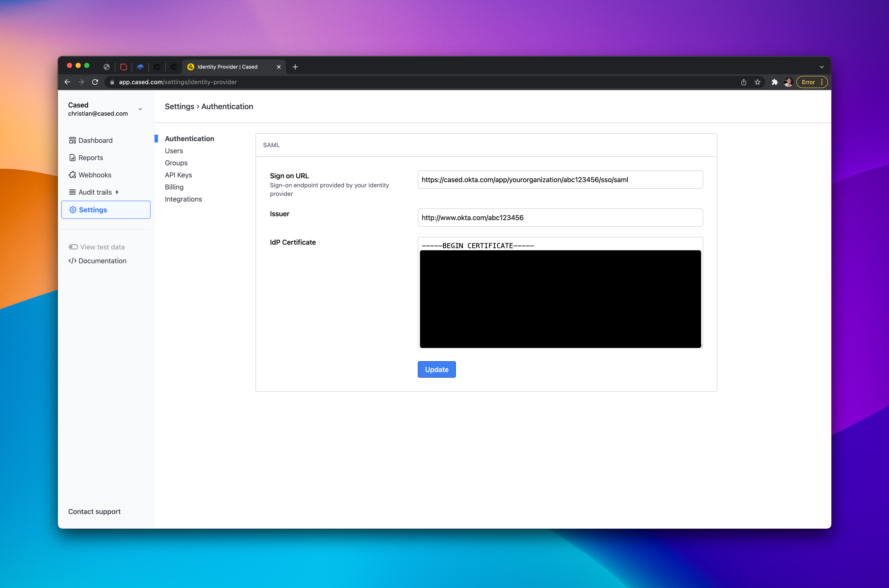Focus the Sign on URL field
This screenshot has width=889, height=588.
tap(560, 180)
